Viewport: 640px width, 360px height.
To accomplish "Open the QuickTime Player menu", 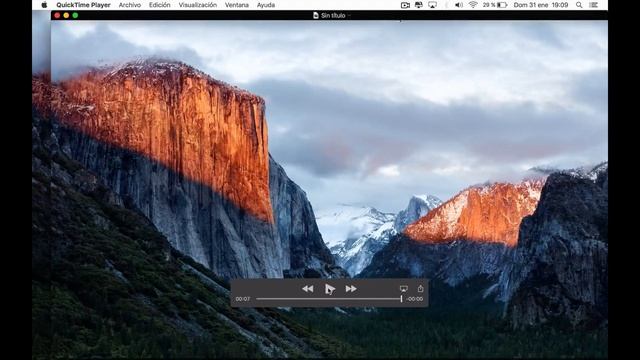I will click(x=83, y=5).
